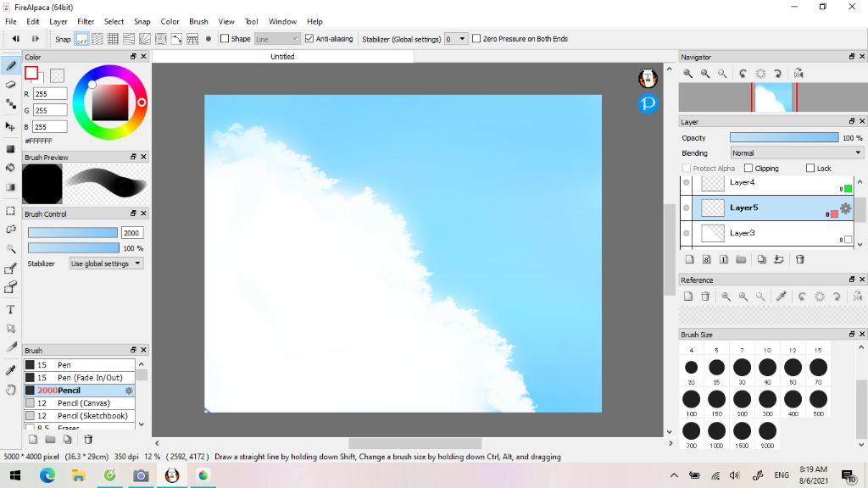Screen dimensions: 868x488
Task: Select the Gradient tool
Action: [x=10, y=187]
